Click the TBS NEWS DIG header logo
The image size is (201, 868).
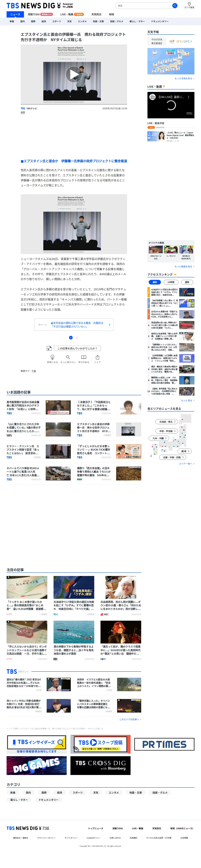point(39,6)
